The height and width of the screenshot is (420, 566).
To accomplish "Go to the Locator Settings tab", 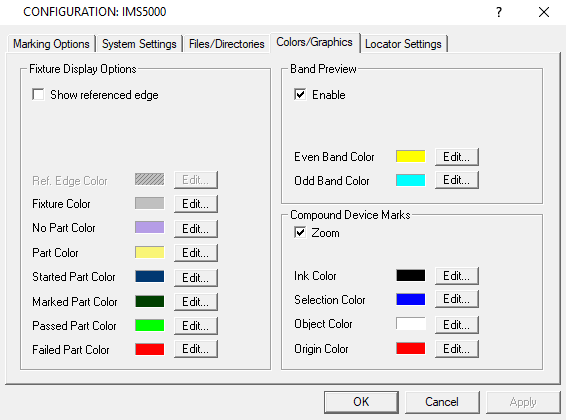I will [x=403, y=44].
